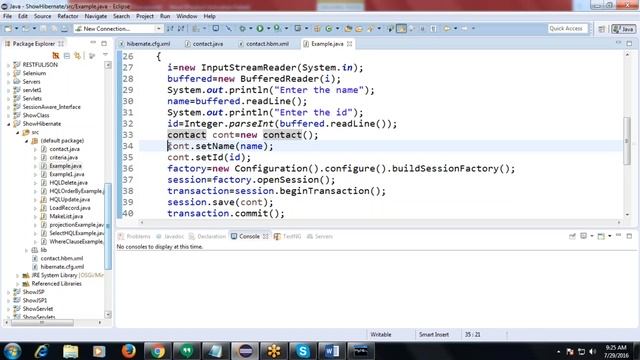This screenshot has height=360, width=640.
Task: Toggle Mark Occurrences highlighted toolbar button
Action: tap(401, 29)
